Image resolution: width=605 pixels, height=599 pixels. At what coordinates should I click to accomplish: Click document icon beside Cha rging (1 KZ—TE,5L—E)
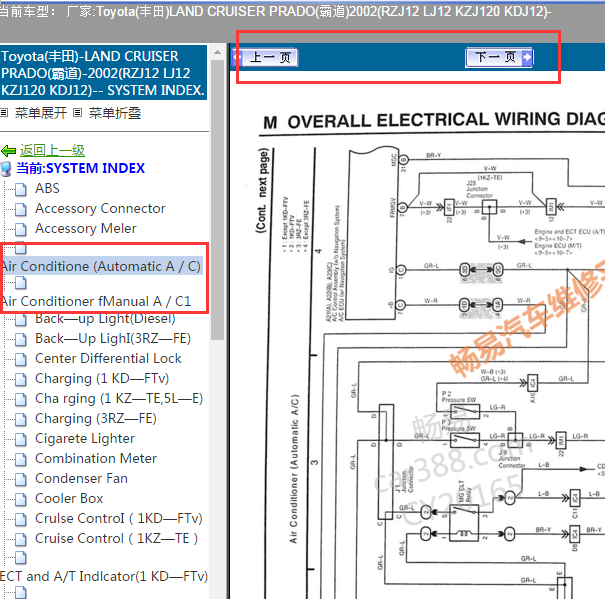[x=21, y=399]
